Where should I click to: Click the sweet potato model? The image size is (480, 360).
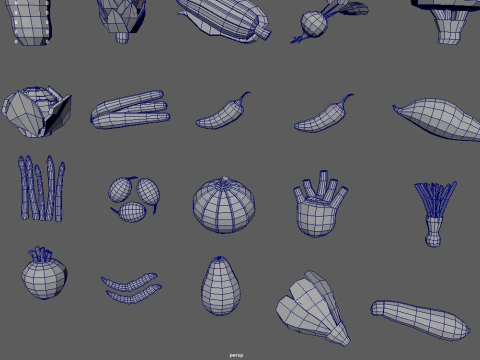click(x=437, y=119)
